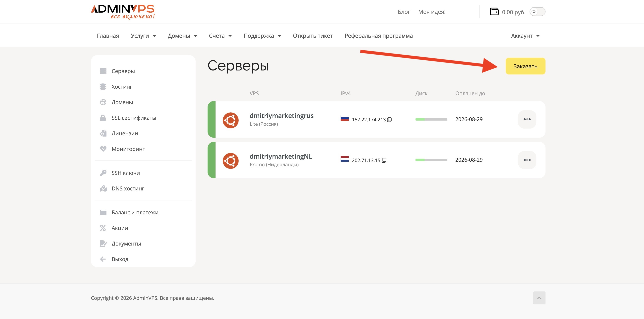Click the SSL lock icon
This screenshot has height=319, width=644.
(103, 118)
